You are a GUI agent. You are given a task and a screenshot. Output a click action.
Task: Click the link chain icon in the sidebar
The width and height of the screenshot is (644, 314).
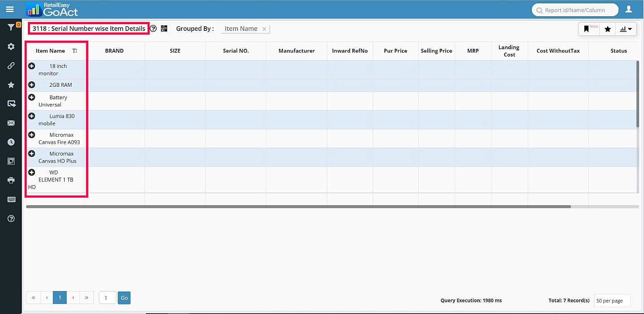11,65
